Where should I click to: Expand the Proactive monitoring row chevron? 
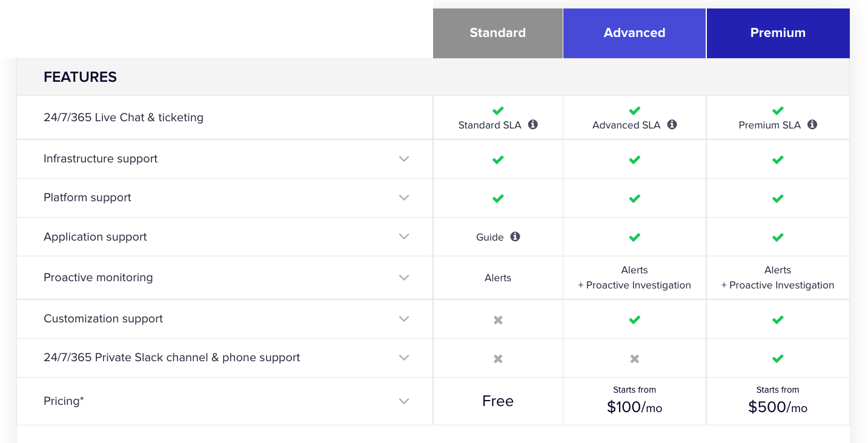tap(404, 278)
